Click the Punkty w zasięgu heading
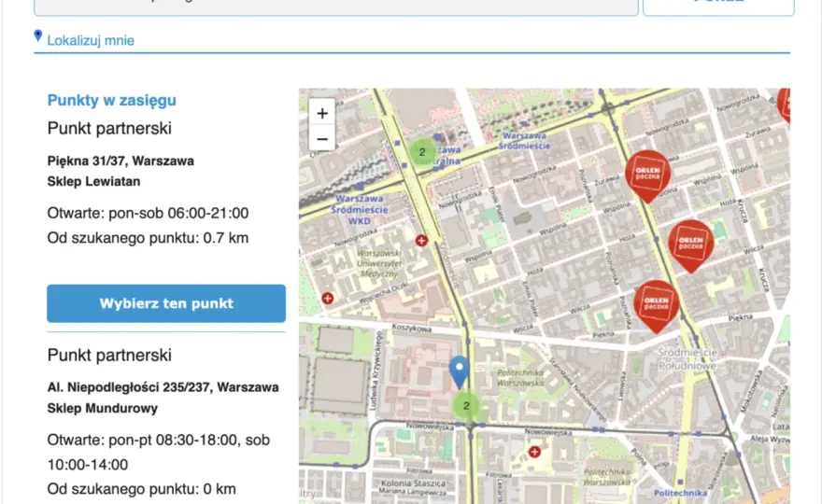 (112, 100)
